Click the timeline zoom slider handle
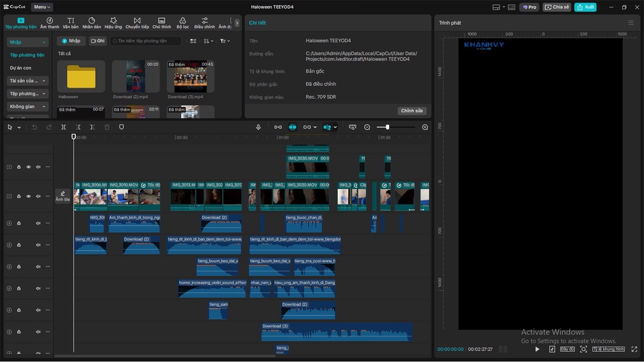644x362 pixels. pos(388,127)
